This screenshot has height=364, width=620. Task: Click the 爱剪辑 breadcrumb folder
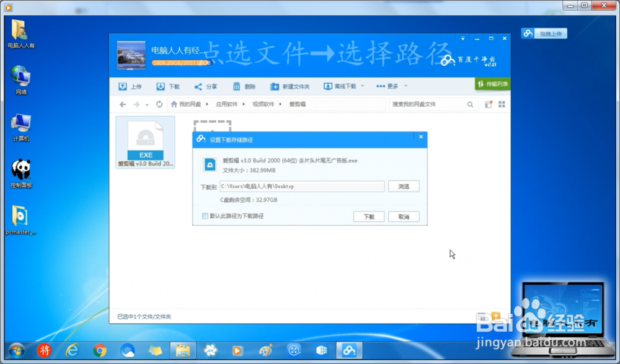pyautogui.click(x=298, y=104)
